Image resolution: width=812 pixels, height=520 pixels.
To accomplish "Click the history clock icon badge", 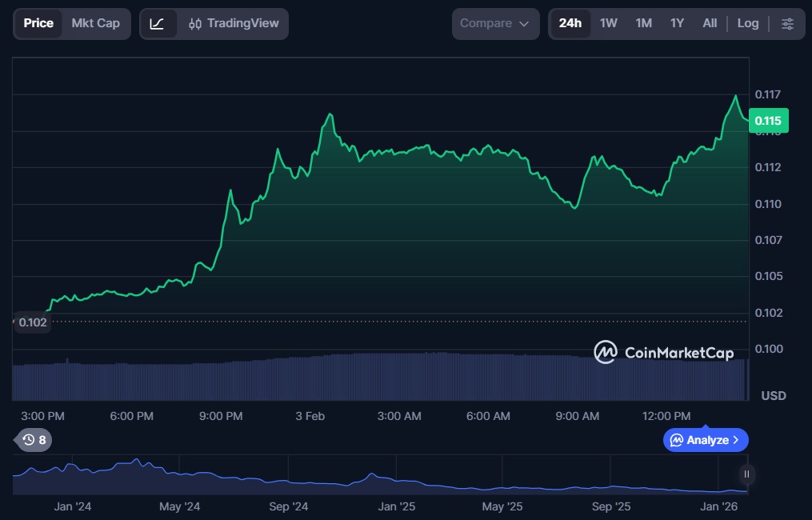I will [x=34, y=440].
